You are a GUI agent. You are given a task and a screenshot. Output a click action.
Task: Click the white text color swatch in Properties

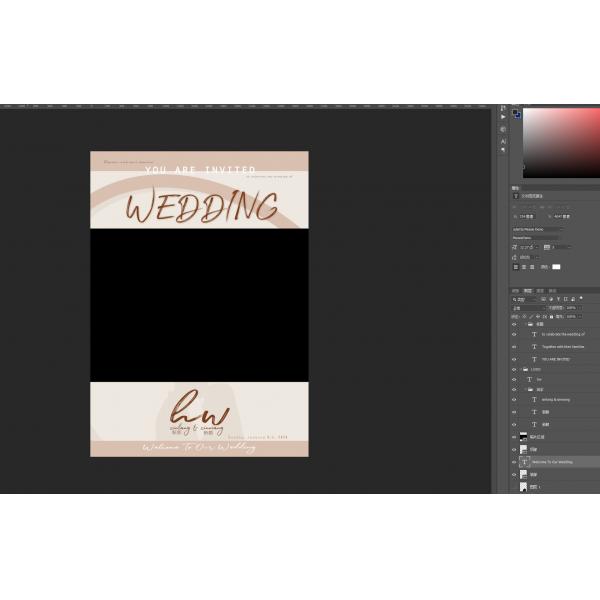coord(557,267)
